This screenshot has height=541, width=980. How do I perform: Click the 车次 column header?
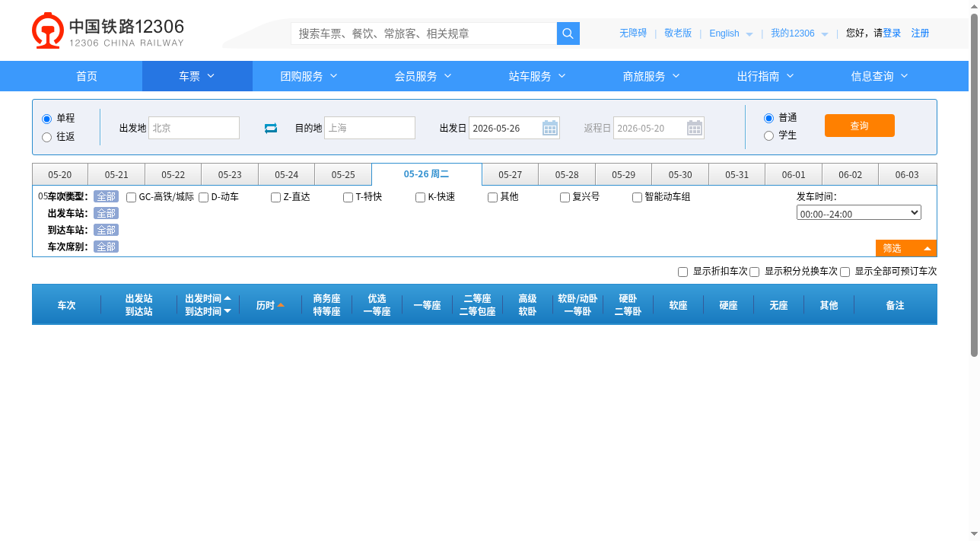click(x=66, y=305)
